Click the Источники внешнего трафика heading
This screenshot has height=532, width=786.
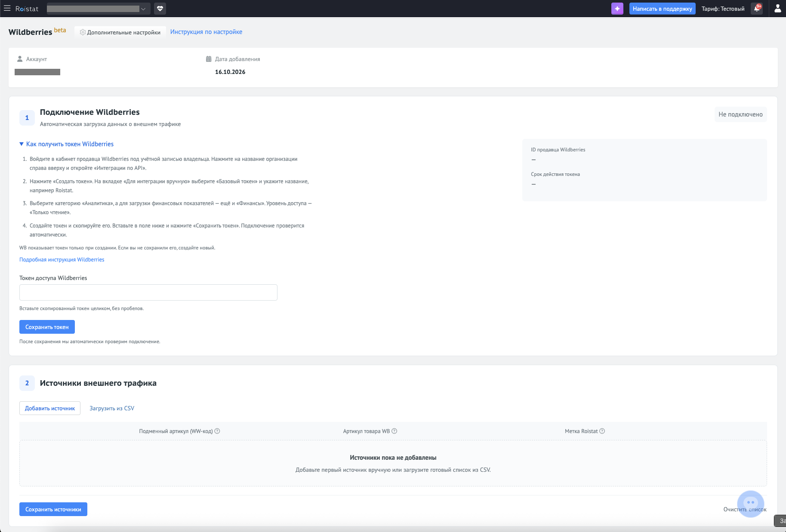pyautogui.click(x=98, y=383)
